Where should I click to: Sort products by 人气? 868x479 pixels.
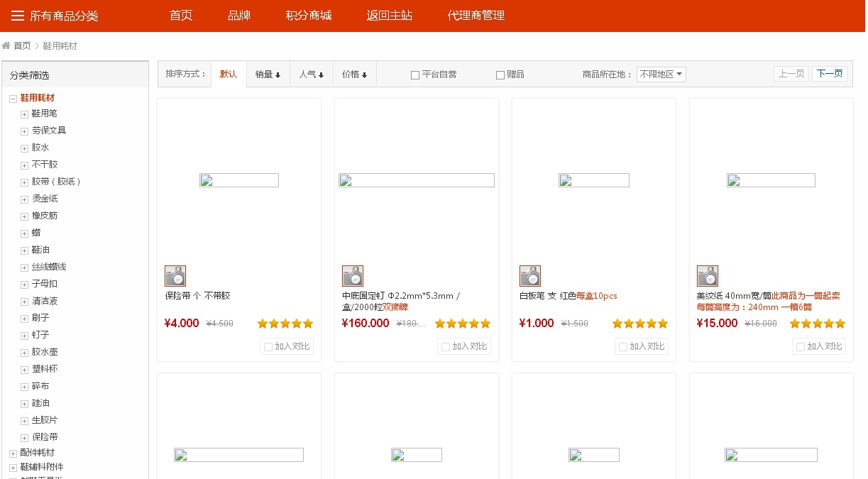[312, 75]
